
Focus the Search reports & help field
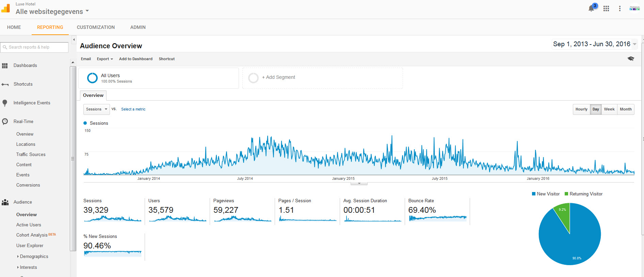tap(34, 47)
